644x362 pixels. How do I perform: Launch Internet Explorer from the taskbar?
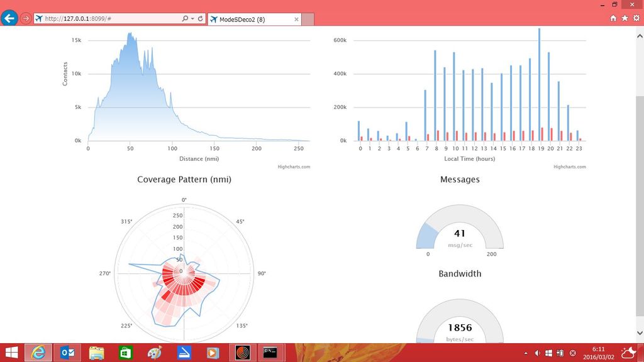[38, 353]
